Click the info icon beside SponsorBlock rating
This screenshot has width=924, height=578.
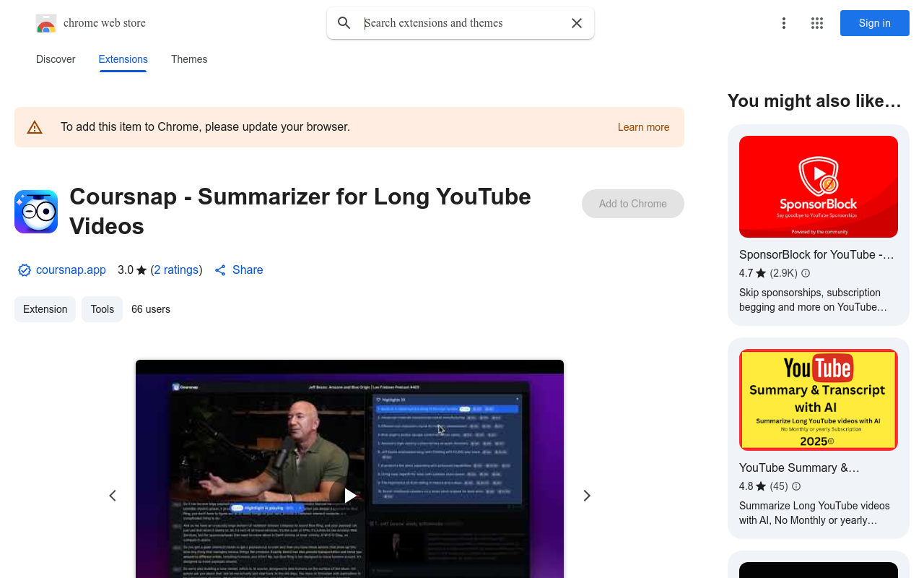(806, 273)
